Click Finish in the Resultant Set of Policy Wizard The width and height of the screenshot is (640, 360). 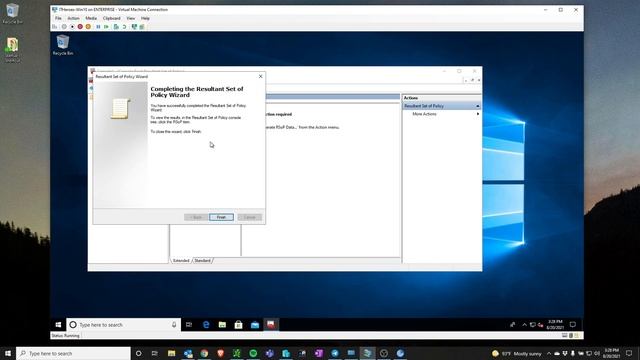[x=221, y=217]
